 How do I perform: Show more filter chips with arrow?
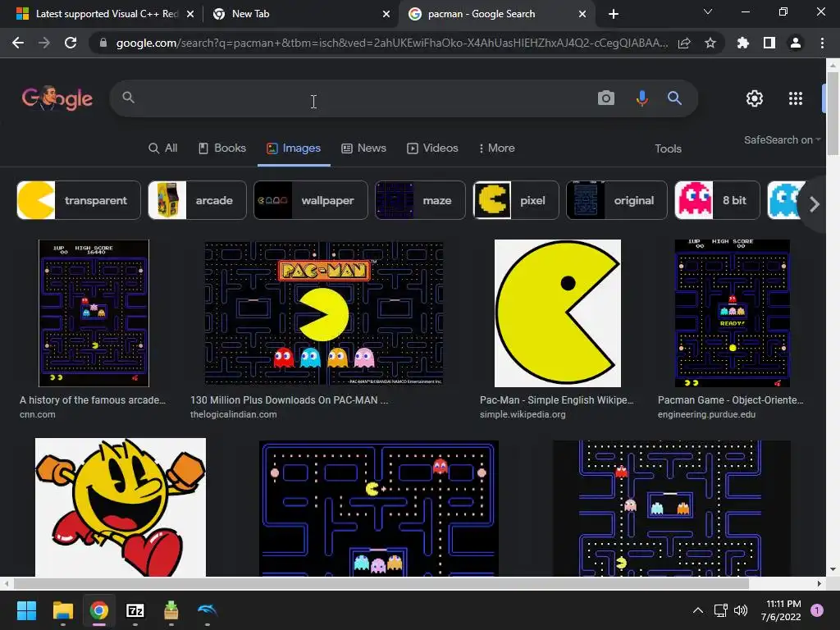(x=815, y=204)
